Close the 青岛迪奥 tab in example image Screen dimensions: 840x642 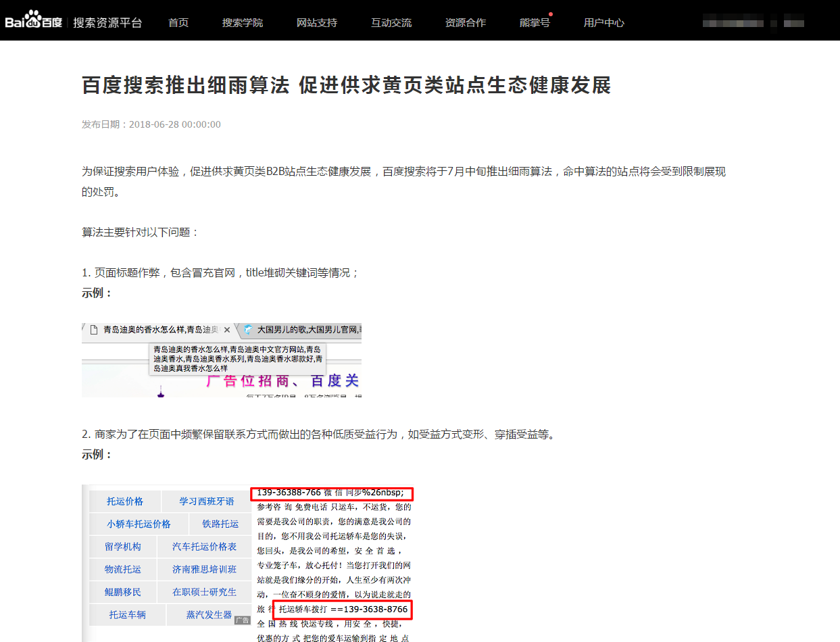tap(228, 330)
